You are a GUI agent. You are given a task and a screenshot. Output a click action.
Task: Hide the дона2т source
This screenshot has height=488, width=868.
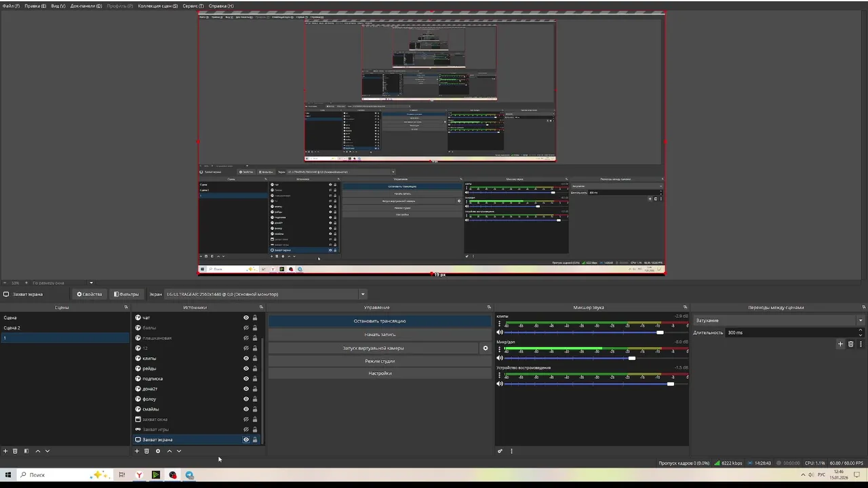[246, 388]
